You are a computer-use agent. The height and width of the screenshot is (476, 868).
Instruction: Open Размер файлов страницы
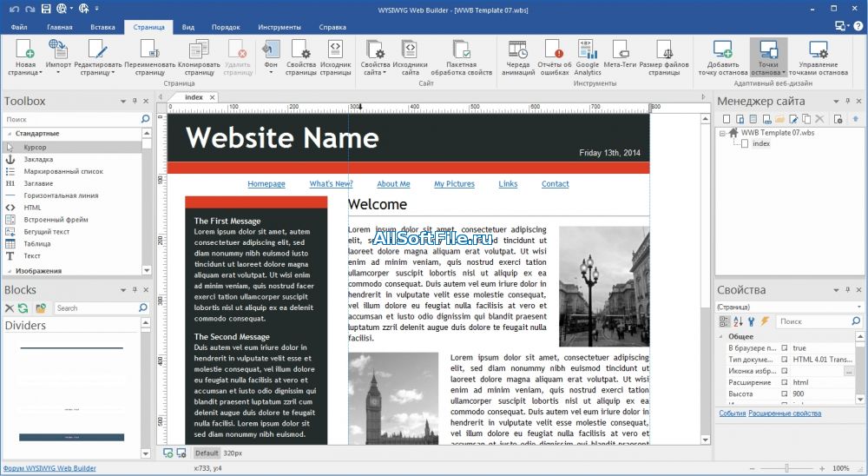[664, 57]
